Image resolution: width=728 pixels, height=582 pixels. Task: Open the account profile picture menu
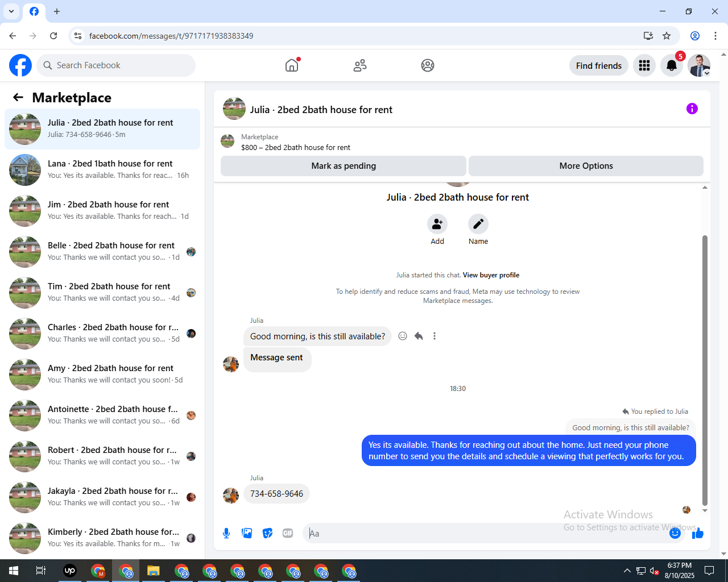click(699, 65)
